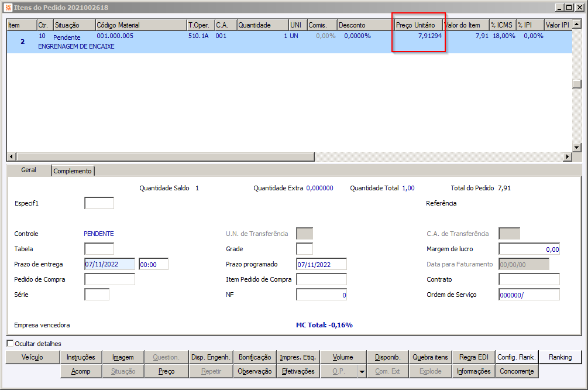The image size is (588, 390).
Task: Click the Informações button
Action: [474, 371]
